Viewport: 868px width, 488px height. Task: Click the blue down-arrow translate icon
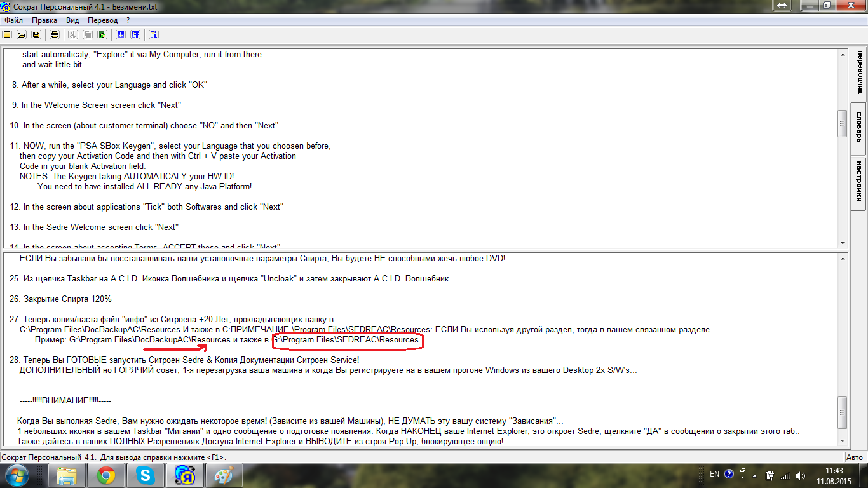(x=120, y=34)
